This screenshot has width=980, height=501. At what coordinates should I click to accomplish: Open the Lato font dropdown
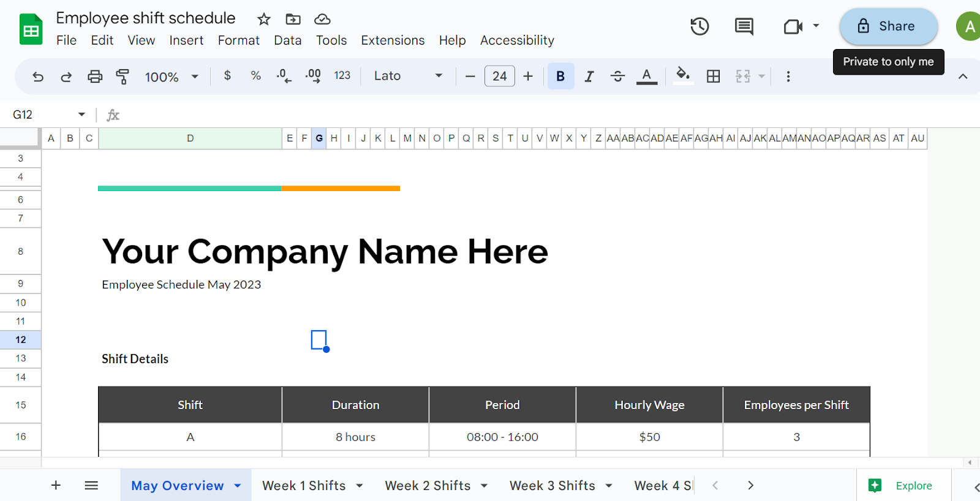[x=408, y=76]
